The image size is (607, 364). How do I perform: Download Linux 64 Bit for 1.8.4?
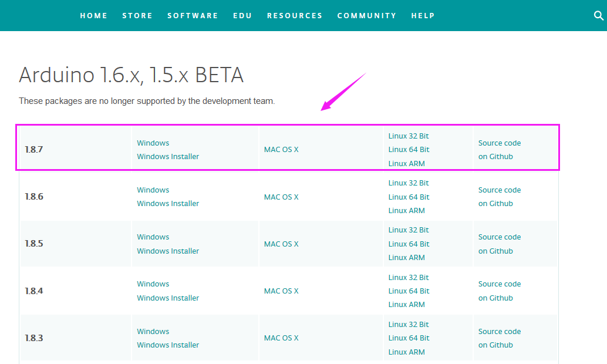coord(409,291)
